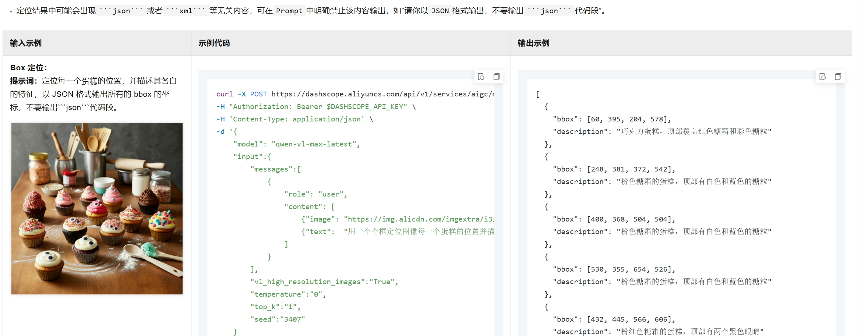Image resolution: width=868 pixels, height=336 pixels.
Task: Click the Content-Type application/json line
Action: click(x=294, y=119)
